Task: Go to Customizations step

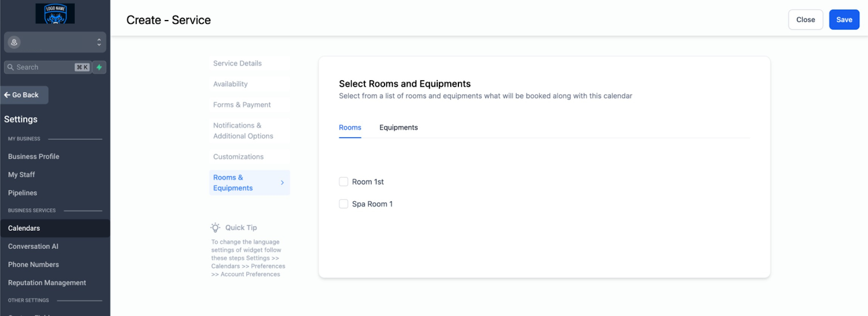Action: (x=250, y=157)
